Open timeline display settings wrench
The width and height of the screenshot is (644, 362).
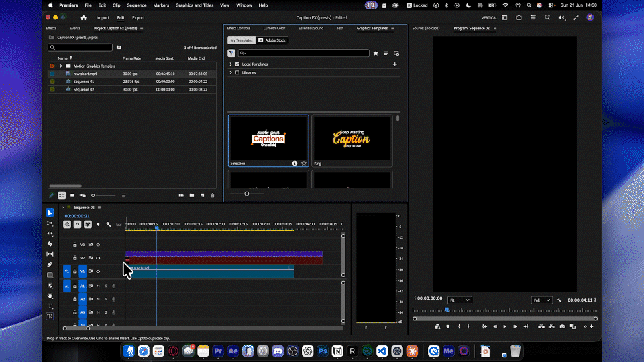point(109,225)
